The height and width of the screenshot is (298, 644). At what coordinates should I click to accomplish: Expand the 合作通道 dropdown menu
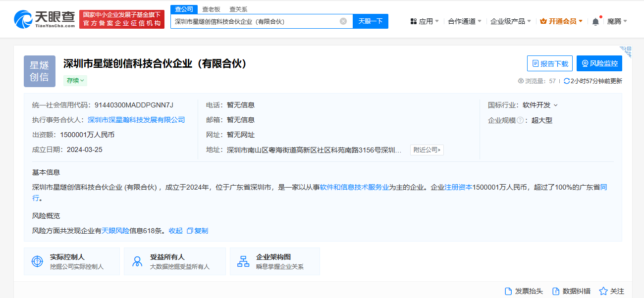coord(480,21)
